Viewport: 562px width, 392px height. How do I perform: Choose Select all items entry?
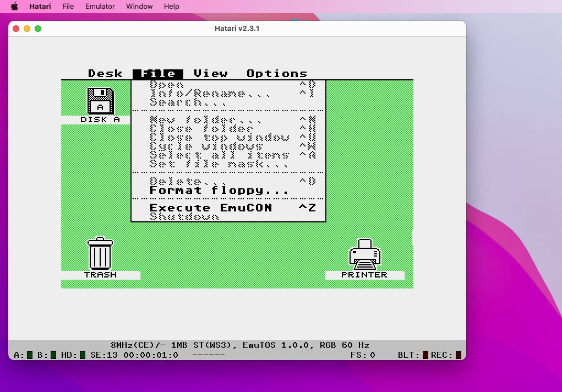point(228,155)
